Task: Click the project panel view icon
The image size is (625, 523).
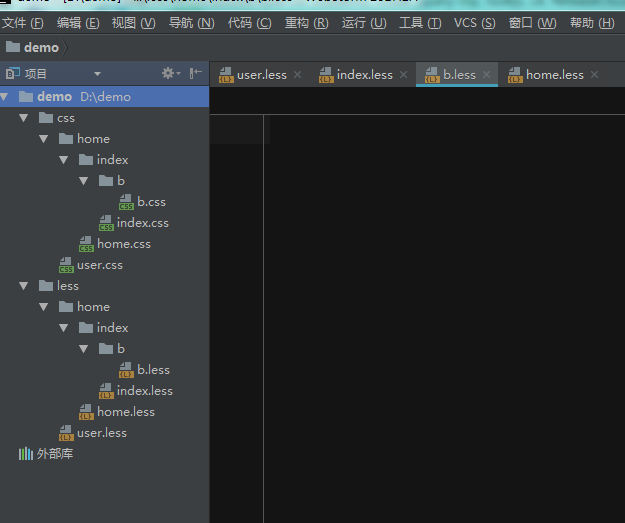Action: coord(13,73)
